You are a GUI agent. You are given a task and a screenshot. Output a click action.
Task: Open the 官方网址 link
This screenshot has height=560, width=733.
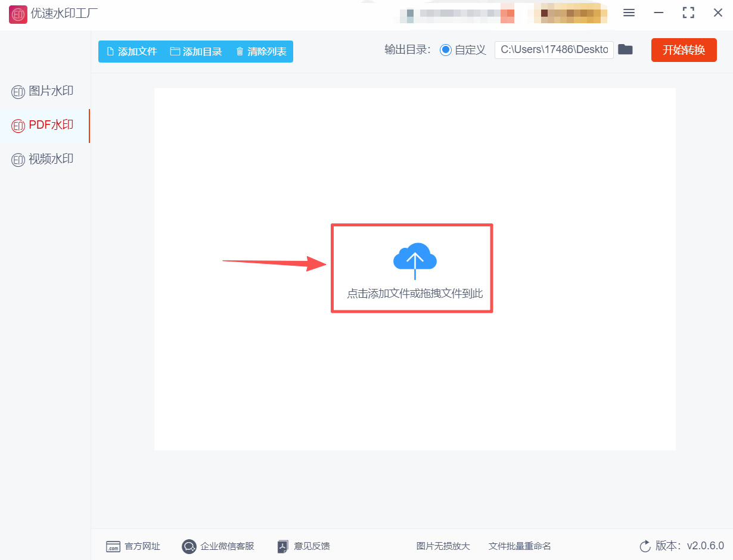pyautogui.click(x=133, y=546)
